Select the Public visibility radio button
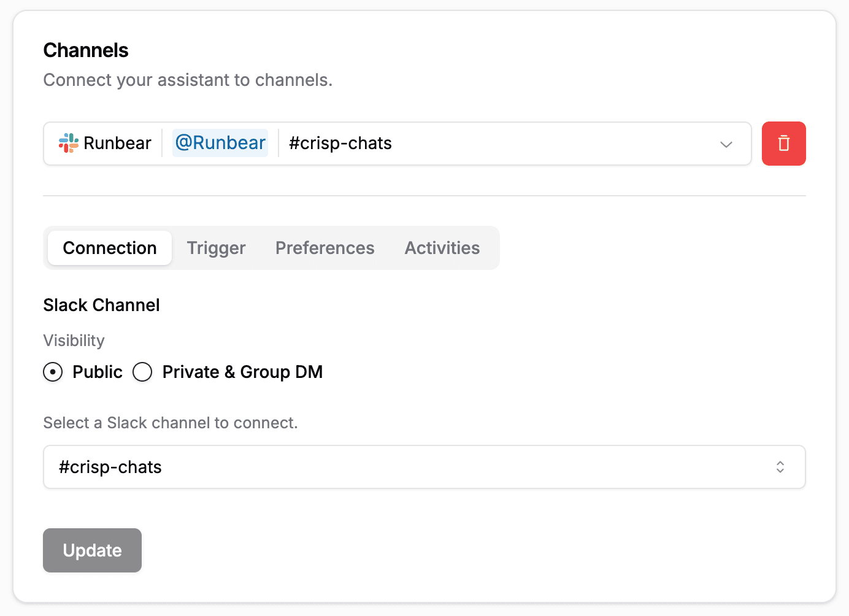This screenshot has width=849, height=616. click(x=53, y=372)
